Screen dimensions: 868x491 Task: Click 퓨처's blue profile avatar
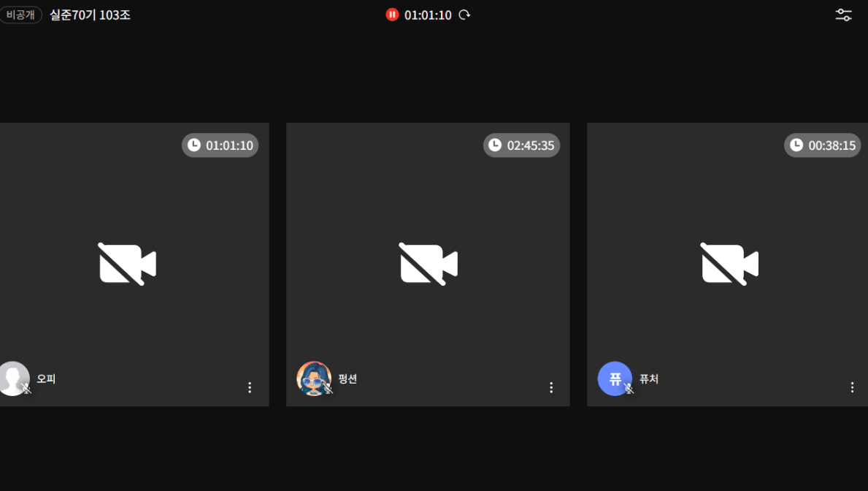[x=615, y=378]
